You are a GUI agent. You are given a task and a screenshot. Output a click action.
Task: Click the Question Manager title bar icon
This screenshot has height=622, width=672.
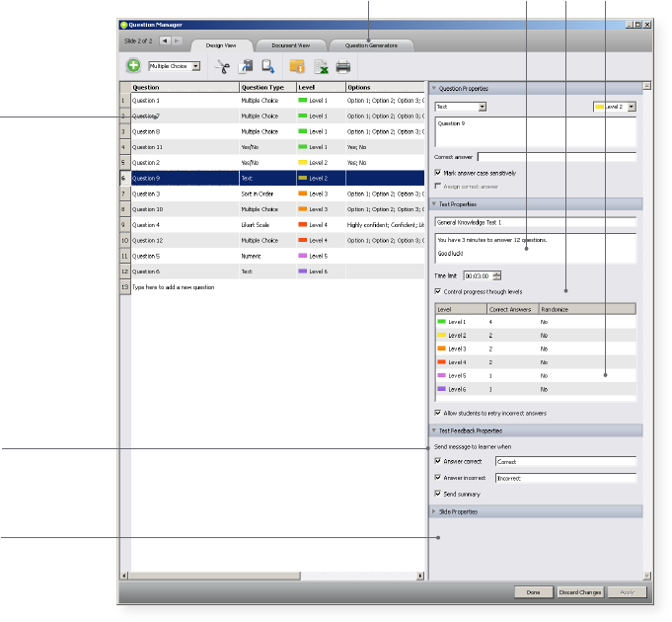coord(124,25)
